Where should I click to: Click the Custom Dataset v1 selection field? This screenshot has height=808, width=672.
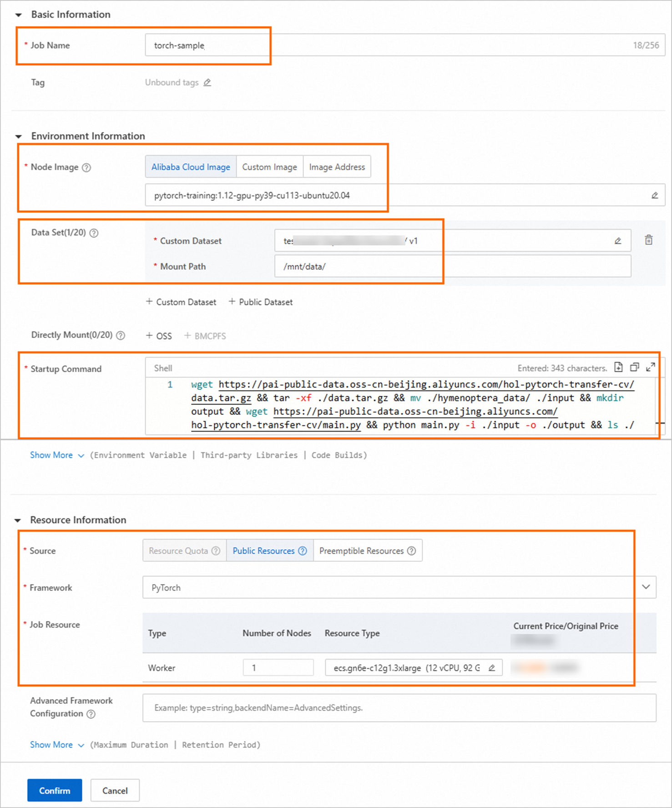(x=453, y=240)
